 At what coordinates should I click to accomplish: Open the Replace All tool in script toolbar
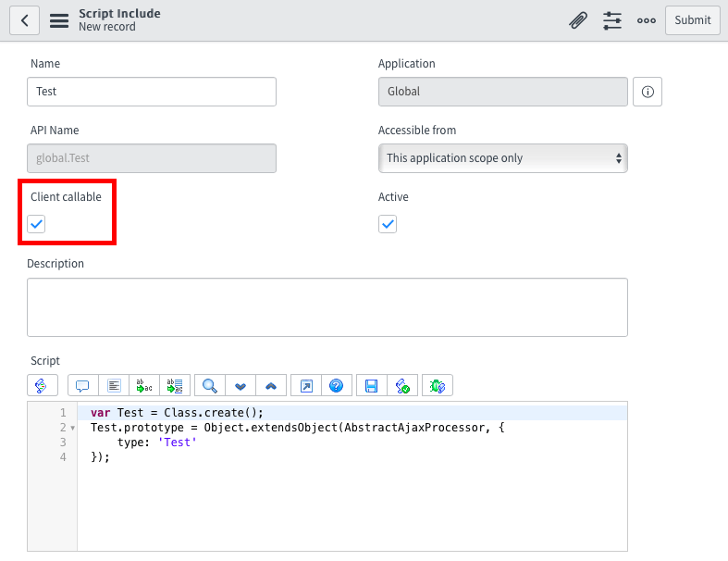(x=175, y=385)
